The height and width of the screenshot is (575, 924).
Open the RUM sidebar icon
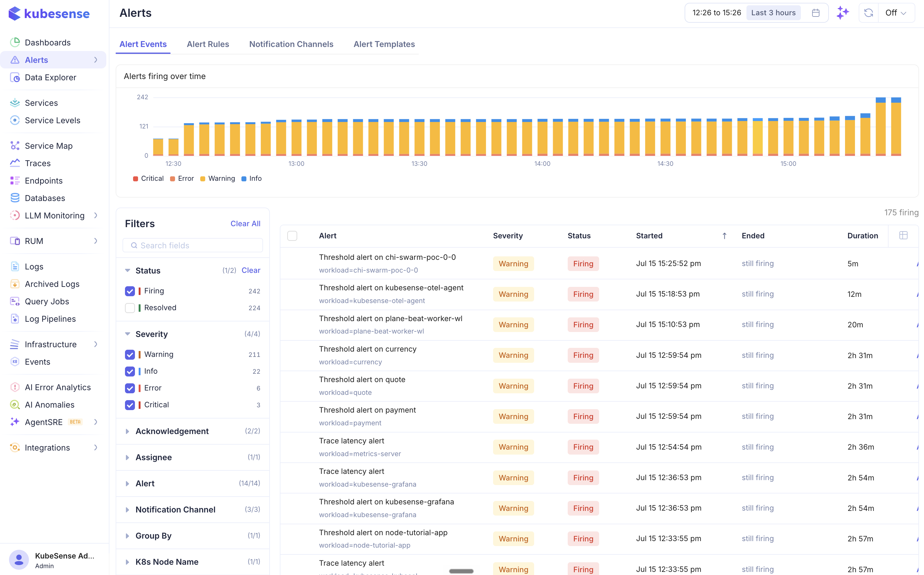15,241
